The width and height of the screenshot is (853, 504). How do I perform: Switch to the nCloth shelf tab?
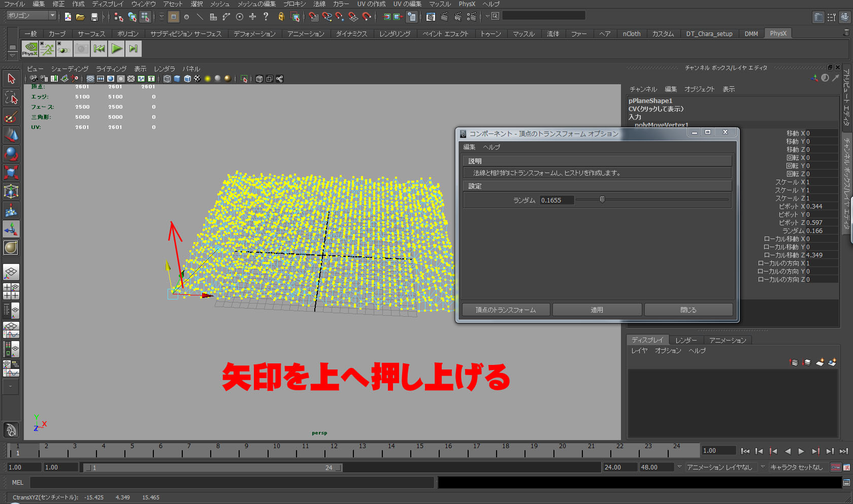(x=631, y=33)
